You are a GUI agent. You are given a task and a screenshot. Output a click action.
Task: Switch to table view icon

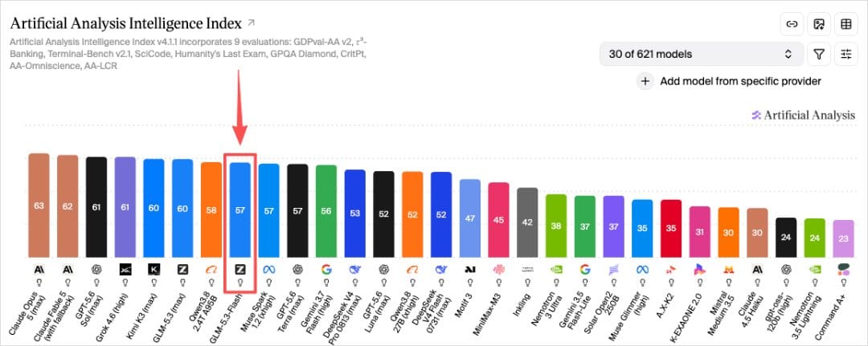tap(845, 24)
